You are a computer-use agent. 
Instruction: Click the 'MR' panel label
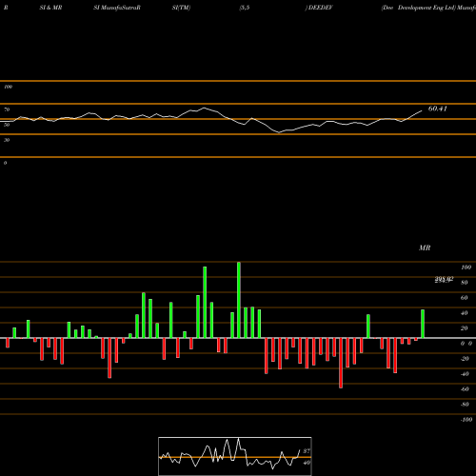pyautogui.click(x=425, y=248)
